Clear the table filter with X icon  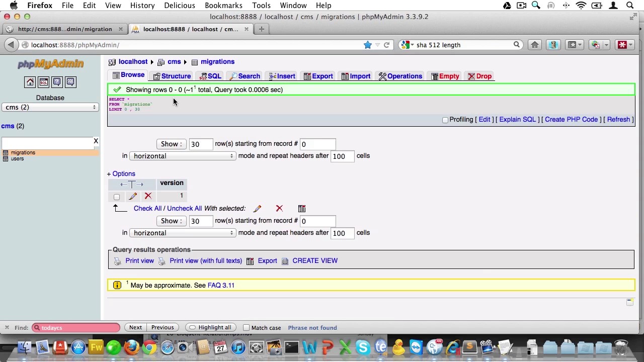[96, 141]
